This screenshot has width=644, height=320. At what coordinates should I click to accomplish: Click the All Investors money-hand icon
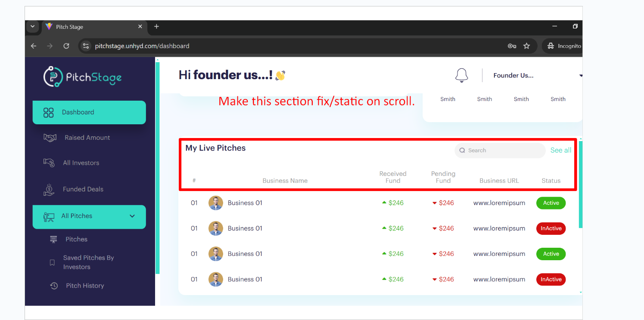coord(49,163)
